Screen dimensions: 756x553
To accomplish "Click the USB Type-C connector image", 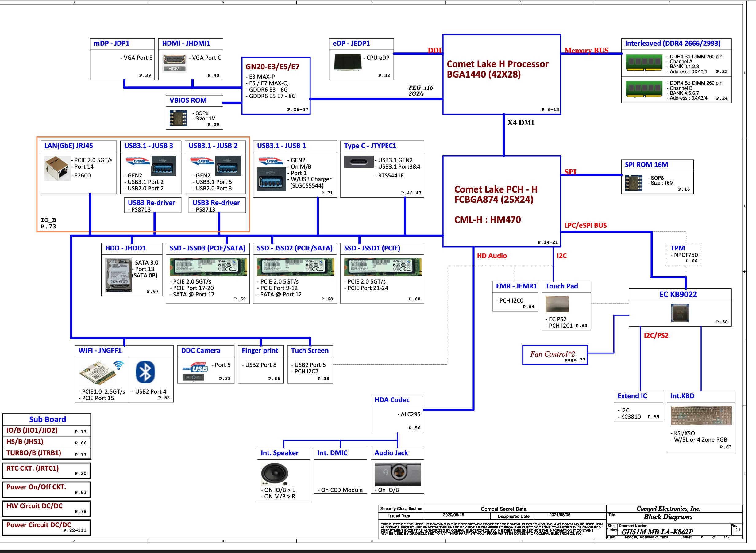I will point(358,162).
